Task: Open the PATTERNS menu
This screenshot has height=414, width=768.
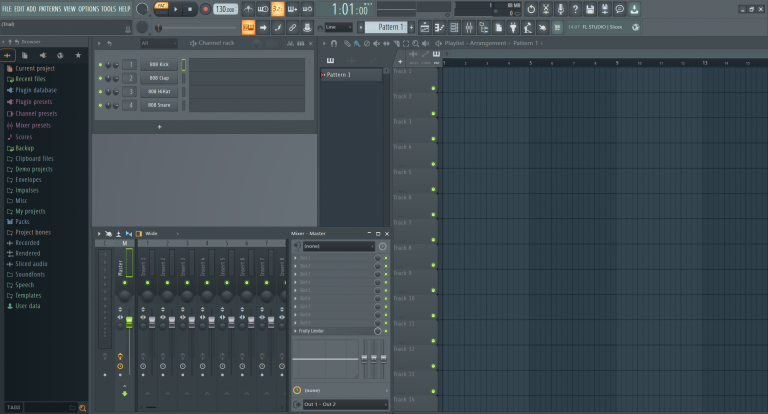Action: [50, 9]
